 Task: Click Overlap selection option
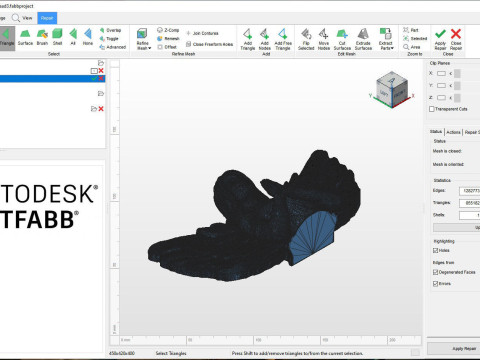pos(110,30)
